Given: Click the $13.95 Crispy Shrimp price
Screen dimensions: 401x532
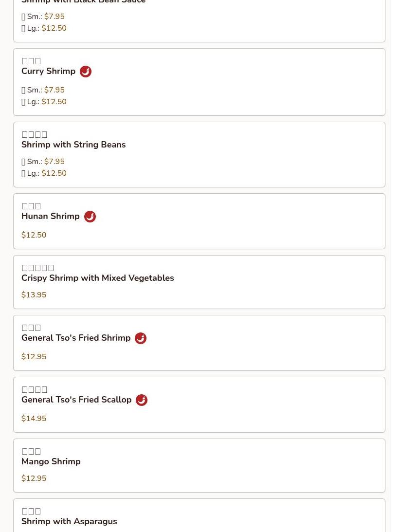Looking at the screenshot, I should click(x=34, y=295).
